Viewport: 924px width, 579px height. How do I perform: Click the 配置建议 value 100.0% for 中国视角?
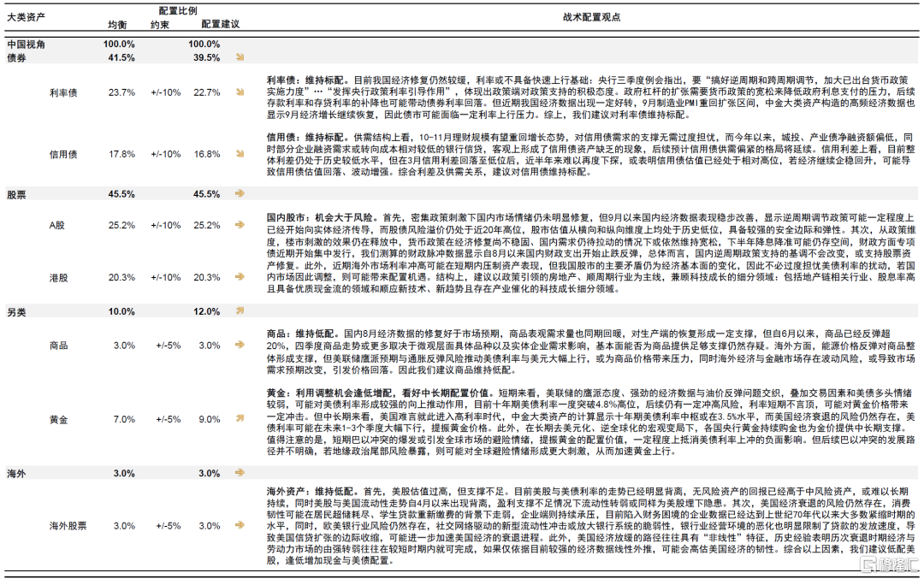pyautogui.click(x=204, y=44)
